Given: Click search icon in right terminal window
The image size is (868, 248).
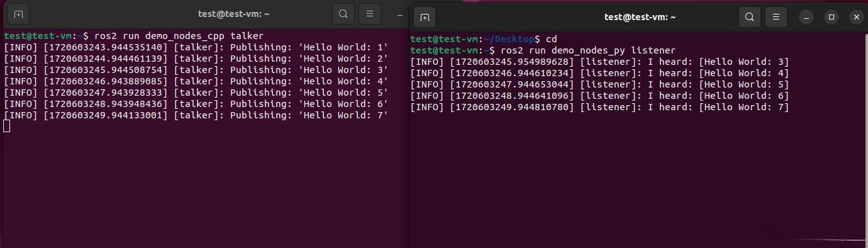Looking at the screenshot, I should pyautogui.click(x=749, y=17).
